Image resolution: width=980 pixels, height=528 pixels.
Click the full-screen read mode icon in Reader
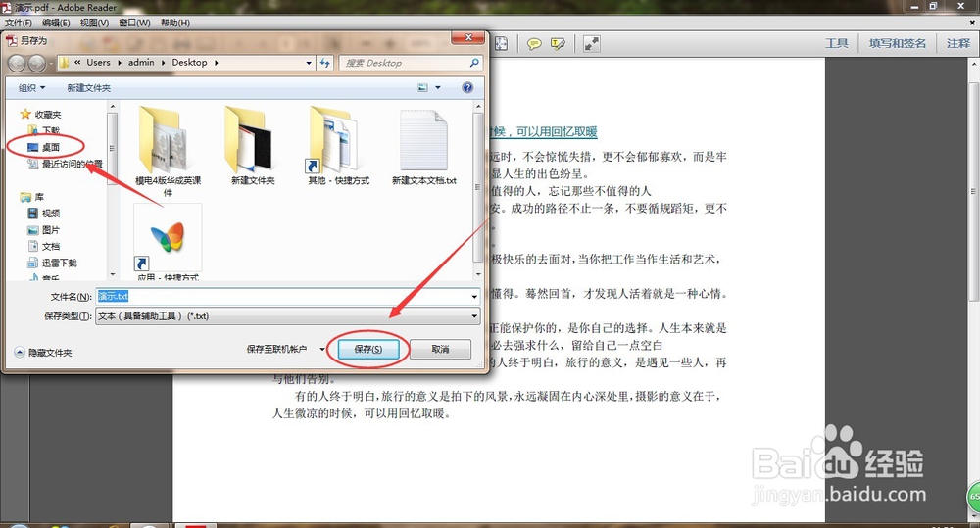point(591,44)
